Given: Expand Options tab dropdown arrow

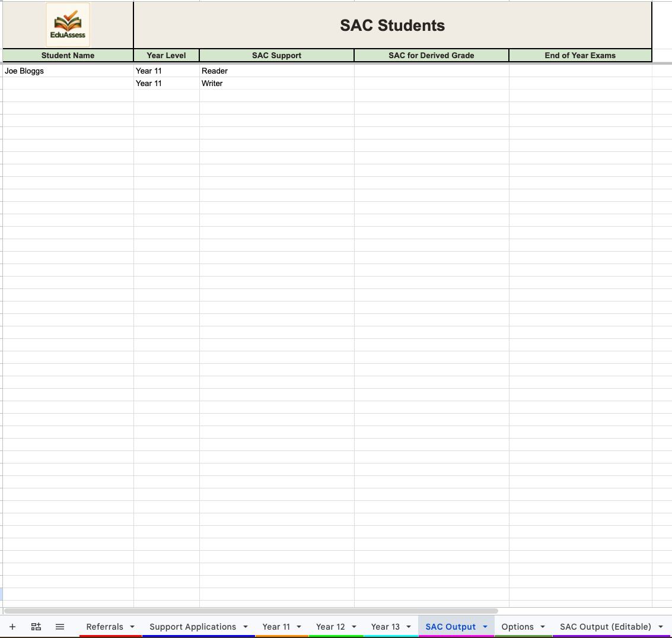Looking at the screenshot, I should 543,627.
